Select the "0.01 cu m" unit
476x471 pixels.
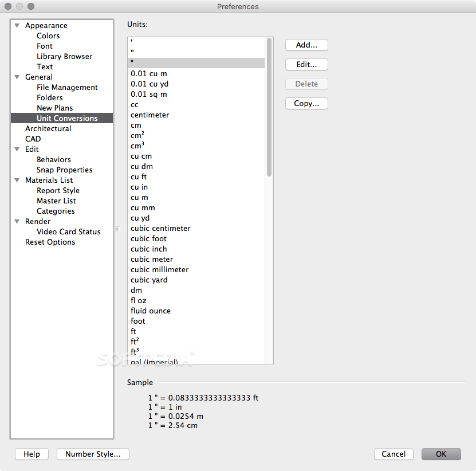196,73
